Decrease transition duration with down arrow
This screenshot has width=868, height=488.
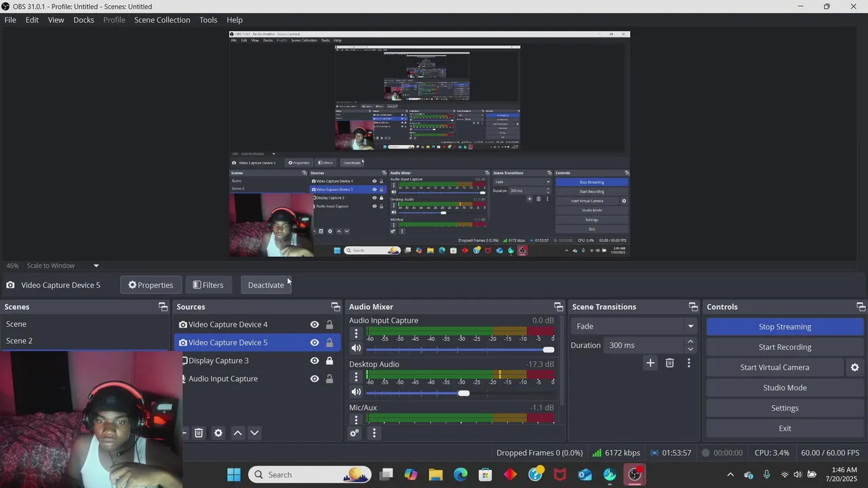pyautogui.click(x=690, y=349)
